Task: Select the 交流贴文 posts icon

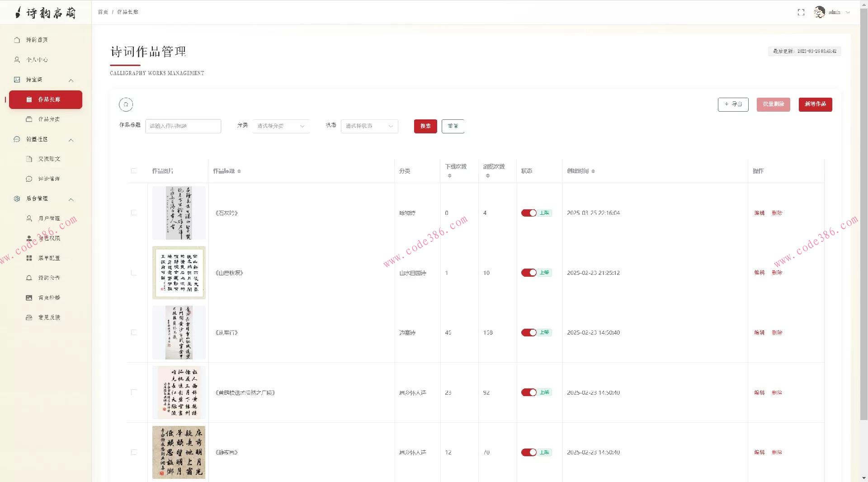Action: (x=29, y=159)
